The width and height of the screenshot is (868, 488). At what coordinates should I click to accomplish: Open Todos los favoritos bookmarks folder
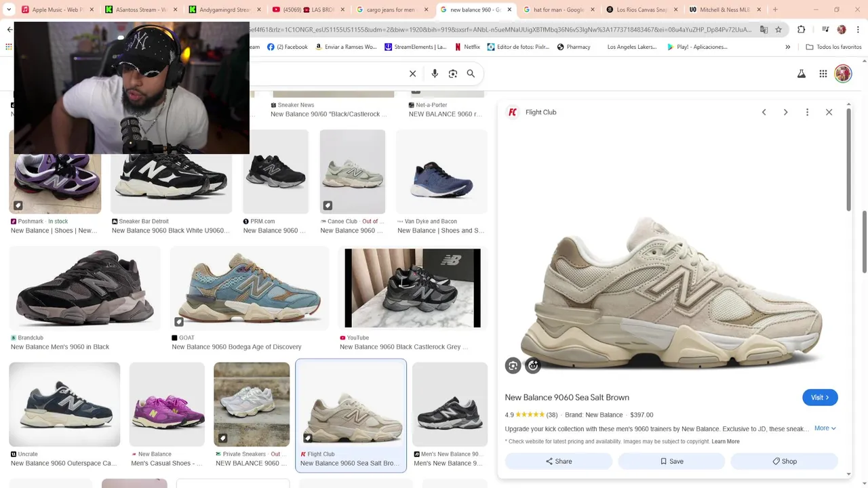[x=833, y=47]
